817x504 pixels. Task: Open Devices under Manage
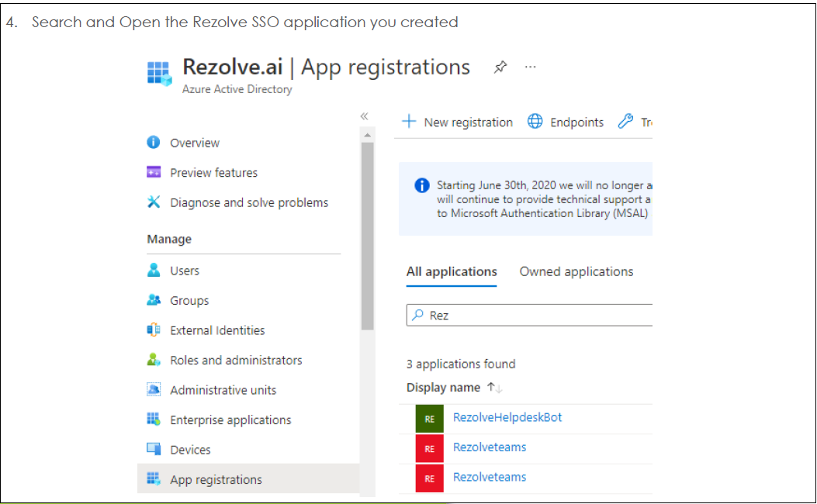pos(190,450)
